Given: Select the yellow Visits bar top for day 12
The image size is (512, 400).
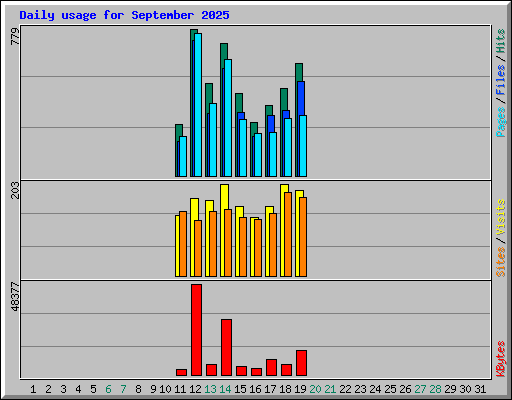Looking at the screenshot, I should point(195,209).
